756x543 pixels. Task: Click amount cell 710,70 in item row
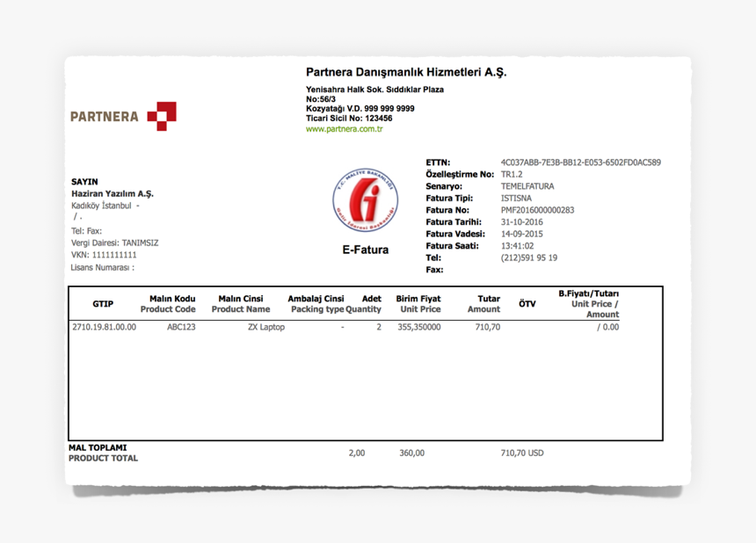[x=488, y=327]
